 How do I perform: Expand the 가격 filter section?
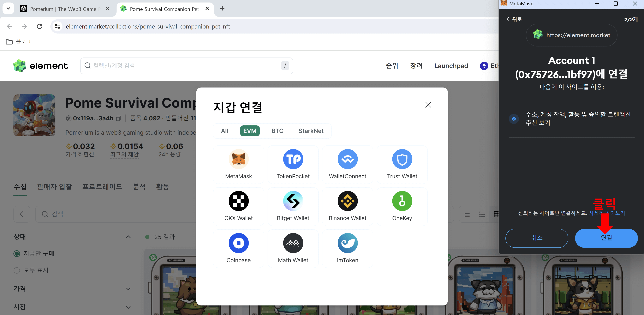tap(128, 289)
